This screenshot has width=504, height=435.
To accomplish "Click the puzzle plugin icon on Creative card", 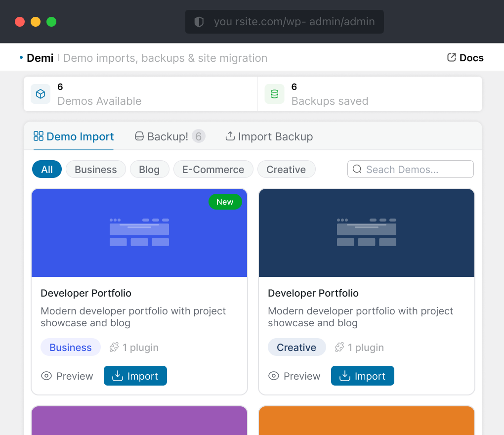I will [339, 348].
